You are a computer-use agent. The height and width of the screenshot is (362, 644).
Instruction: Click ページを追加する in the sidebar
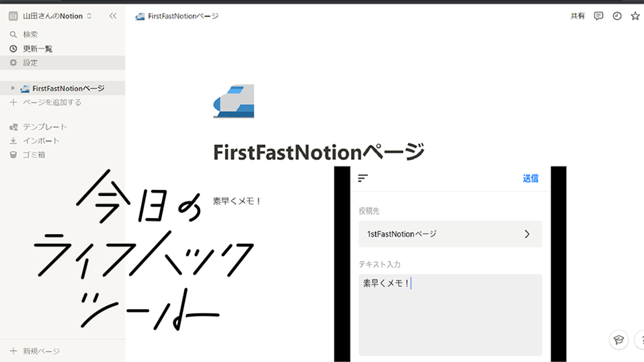pos(52,102)
